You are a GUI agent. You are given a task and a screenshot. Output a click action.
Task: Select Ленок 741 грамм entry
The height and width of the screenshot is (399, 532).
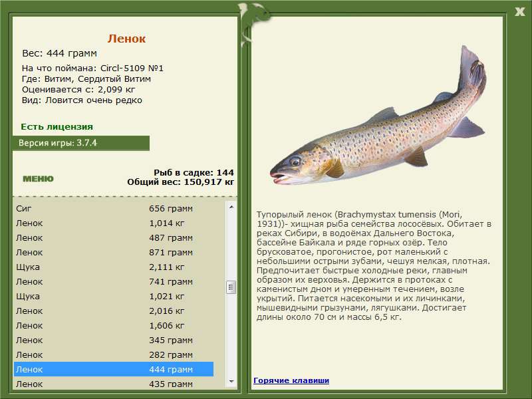point(113,281)
